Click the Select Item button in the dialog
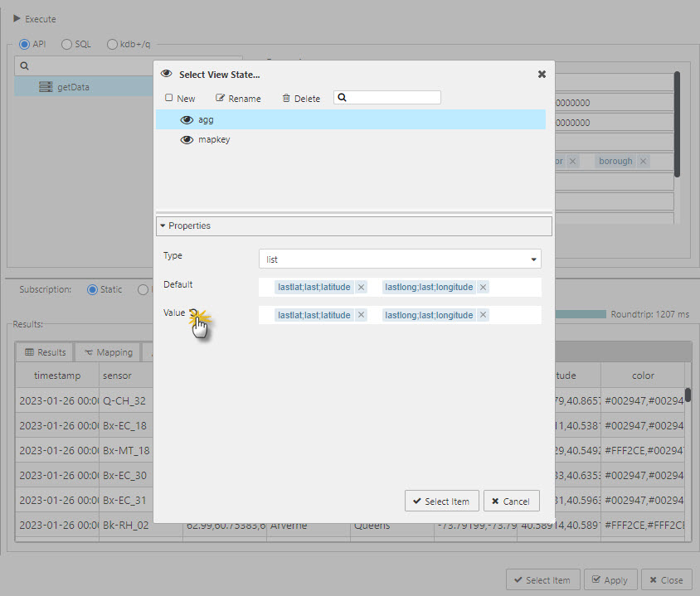The height and width of the screenshot is (596, 700). [x=442, y=501]
